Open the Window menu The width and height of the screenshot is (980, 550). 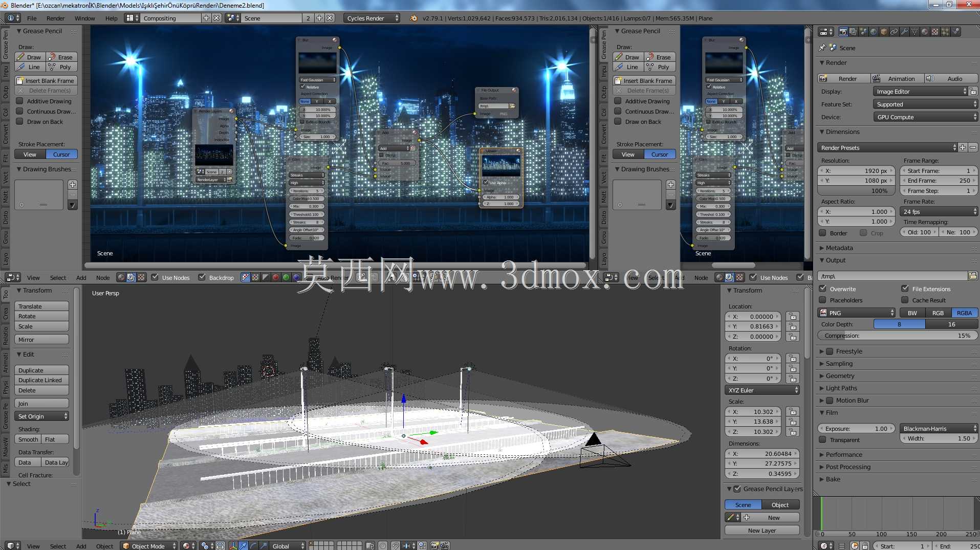(84, 18)
